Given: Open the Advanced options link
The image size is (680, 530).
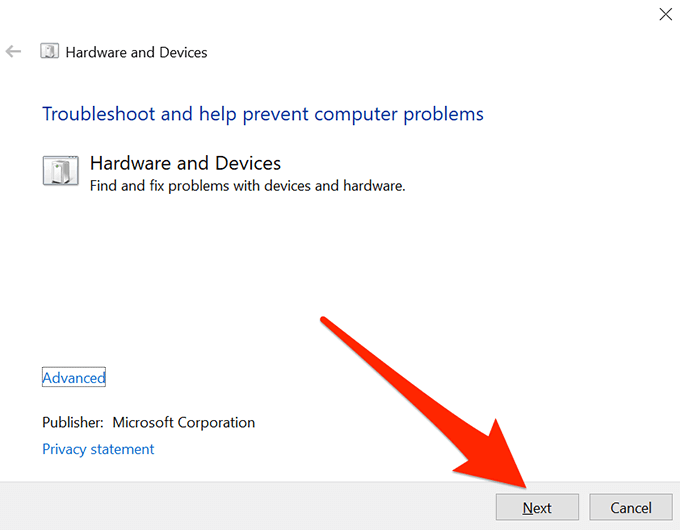Looking at the screenshot, I should click(74, 378).
